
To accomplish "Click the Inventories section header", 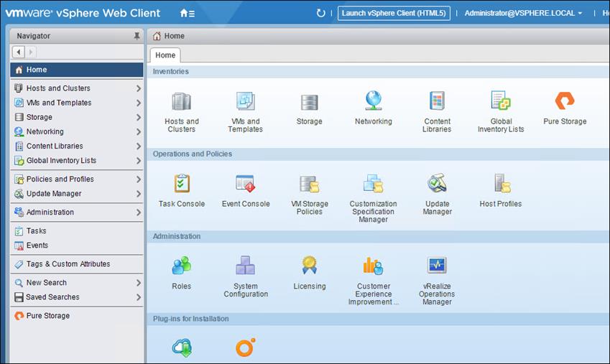I will click(170, 72).
